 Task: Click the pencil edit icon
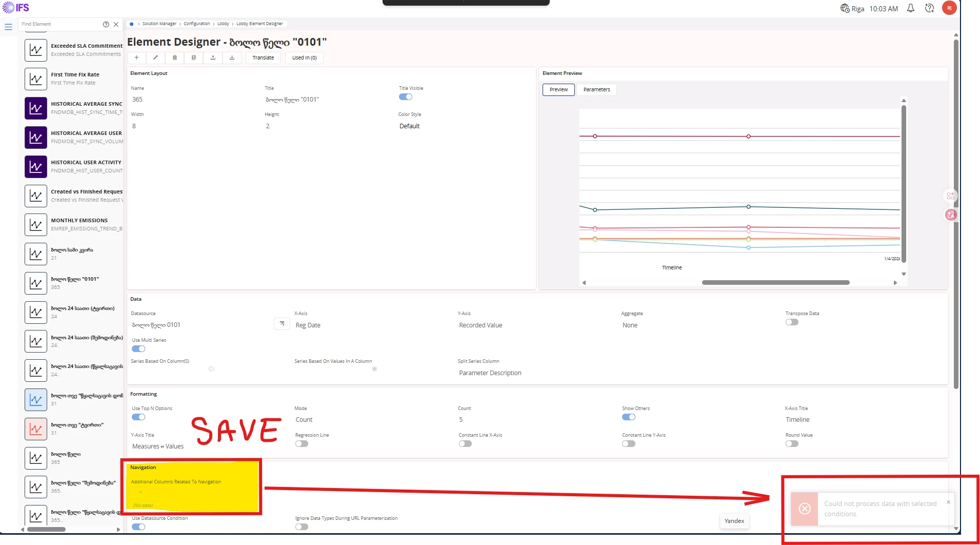pos(155,57)
